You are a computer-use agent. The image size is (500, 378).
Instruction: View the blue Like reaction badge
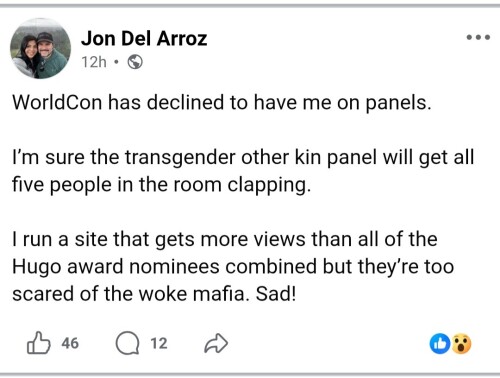440,344
